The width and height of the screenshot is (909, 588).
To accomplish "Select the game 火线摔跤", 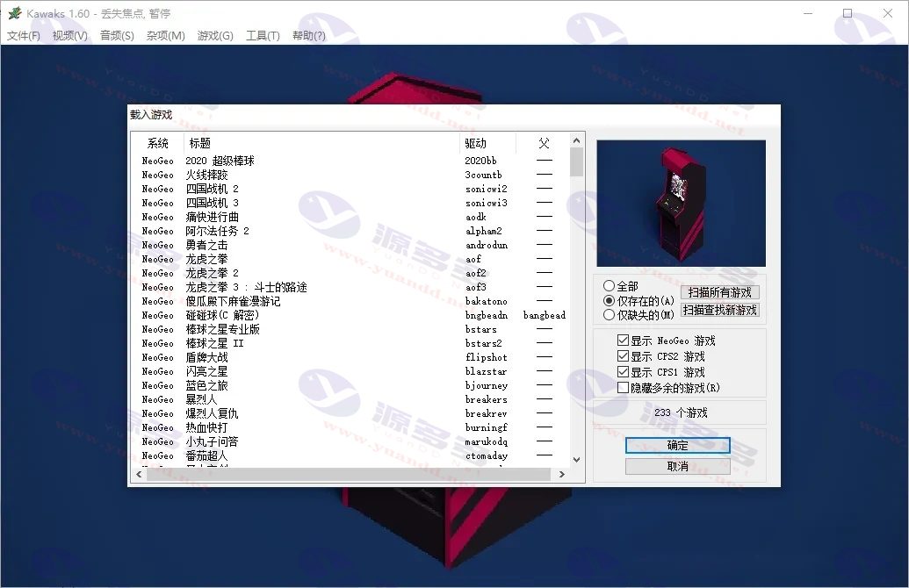I will (x=206, y=175).
